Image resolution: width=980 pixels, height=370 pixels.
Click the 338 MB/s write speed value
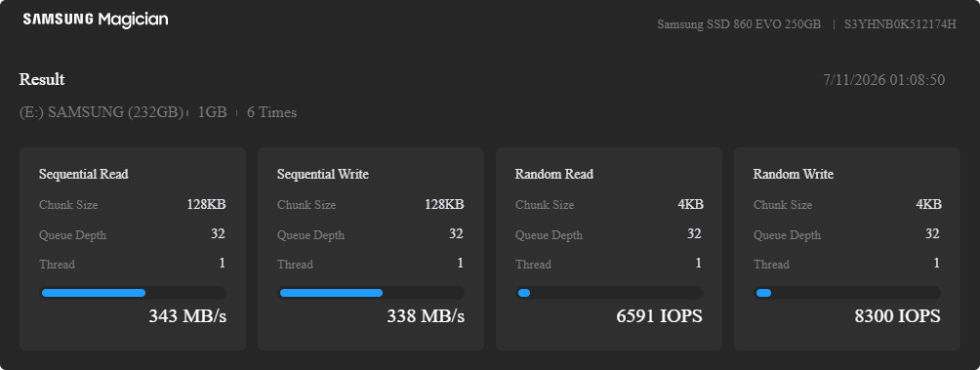(x=426, y=316)
